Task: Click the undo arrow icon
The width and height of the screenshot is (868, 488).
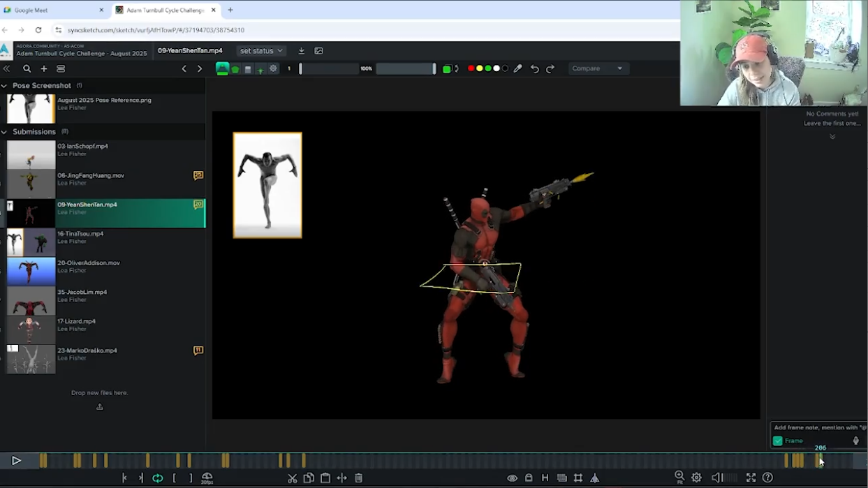Action: [x=535, y=68]
